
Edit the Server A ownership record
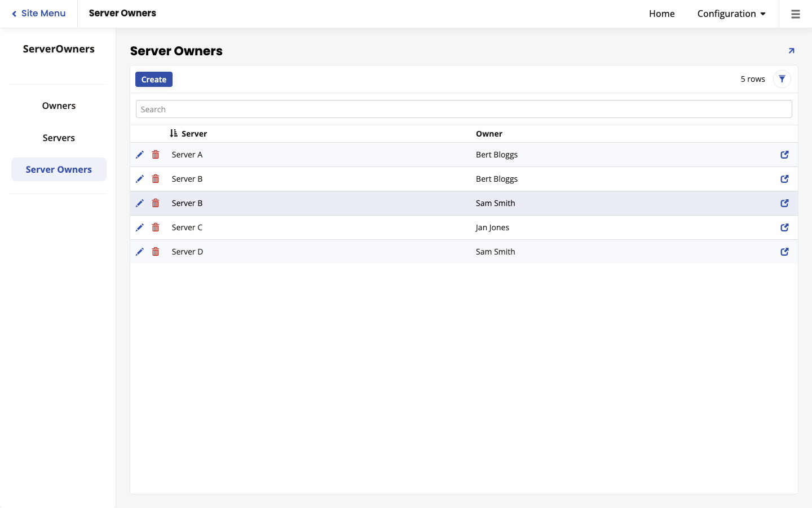coord(140,154)
